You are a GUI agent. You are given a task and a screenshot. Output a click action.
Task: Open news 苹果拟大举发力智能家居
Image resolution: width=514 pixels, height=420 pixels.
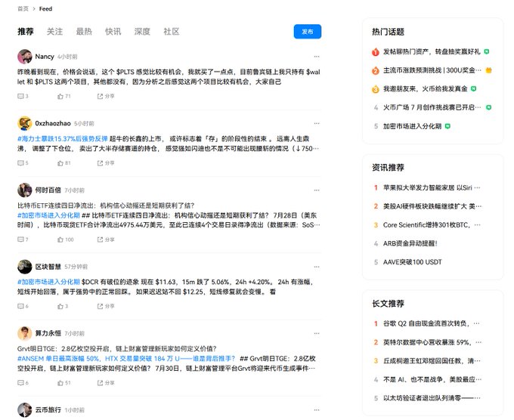click(432, 188)
